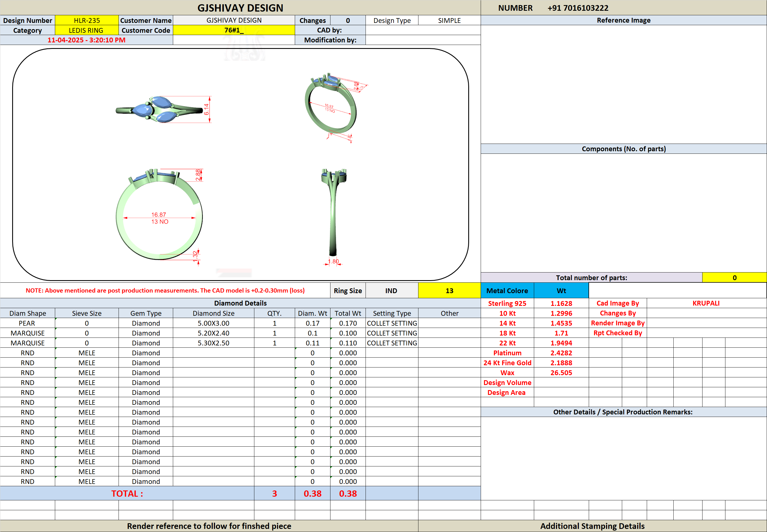The height and width of the screenshot is (532, 767).
Task: Click the total weight 0.110 cell
Action: pos(348,343)
